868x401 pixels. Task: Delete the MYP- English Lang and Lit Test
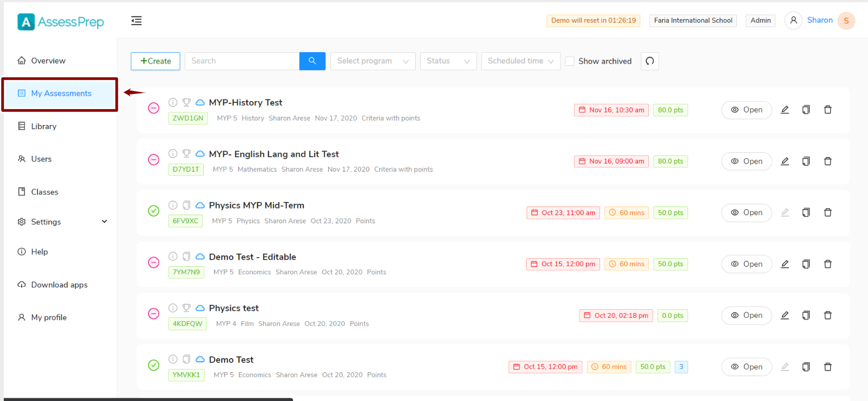[828, 161]
